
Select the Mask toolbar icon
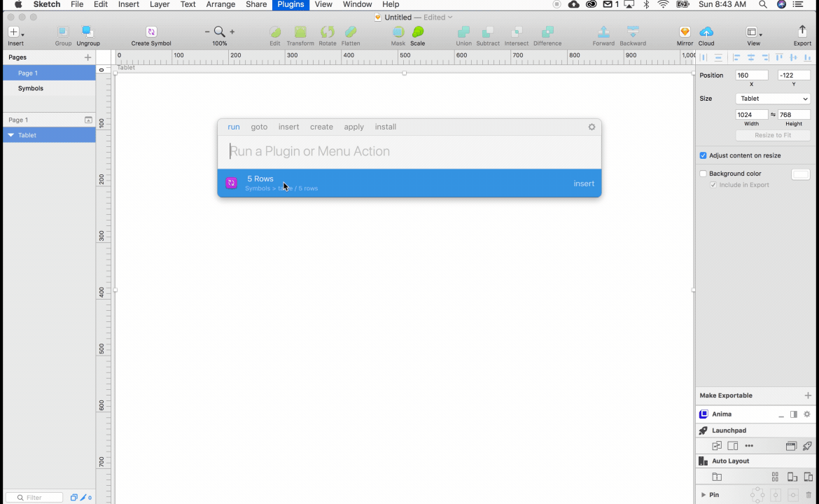click(x=398, y=32)
